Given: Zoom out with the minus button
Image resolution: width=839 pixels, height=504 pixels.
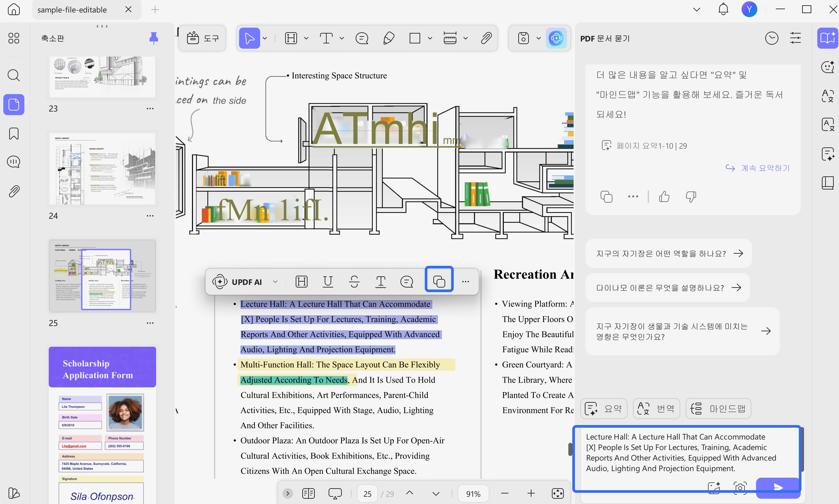Looking at the screenshot, I should pyautogui.click(x=504, y=493).
